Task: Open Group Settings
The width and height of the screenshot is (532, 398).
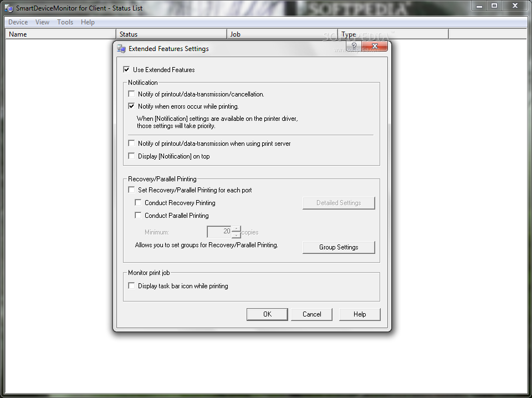Action: point(339,247)
